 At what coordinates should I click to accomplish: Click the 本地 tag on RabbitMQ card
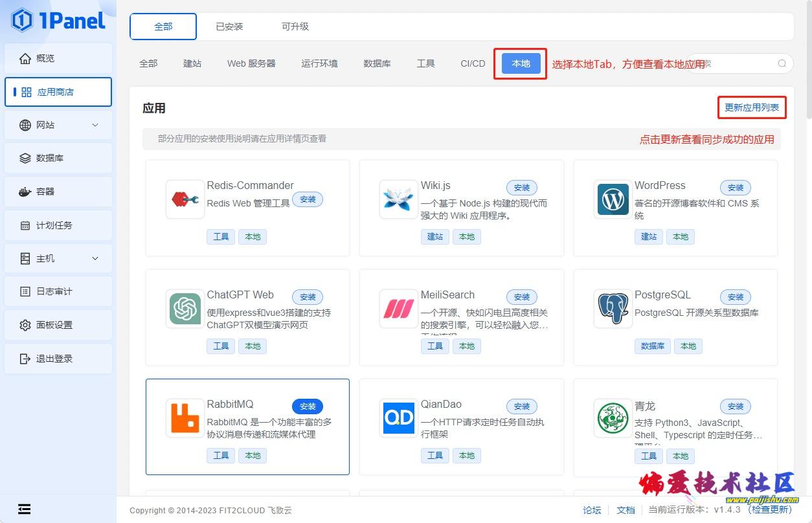(x=253, y=456)
